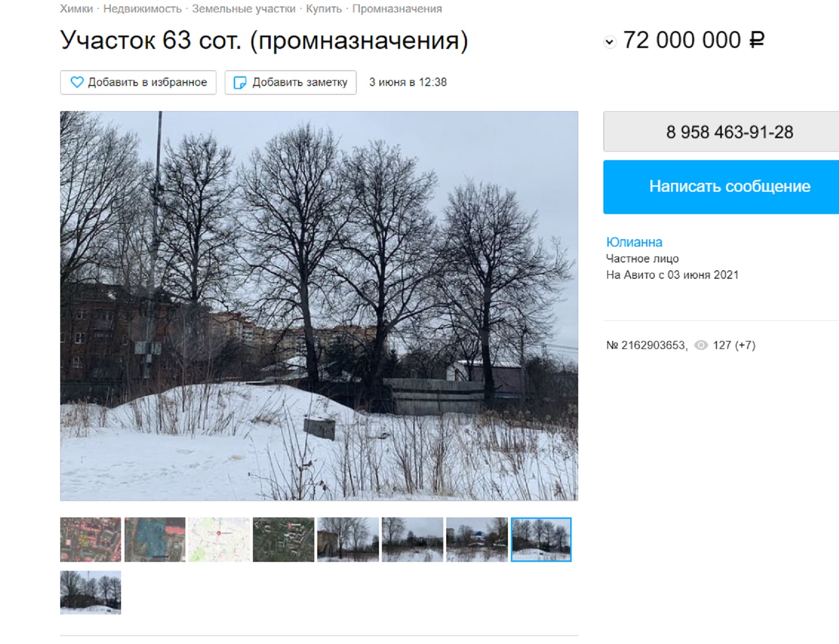The height and width of the screenshot is (644, 839).
Task: Open the Купить breadcrumb link
Action: 324,9
